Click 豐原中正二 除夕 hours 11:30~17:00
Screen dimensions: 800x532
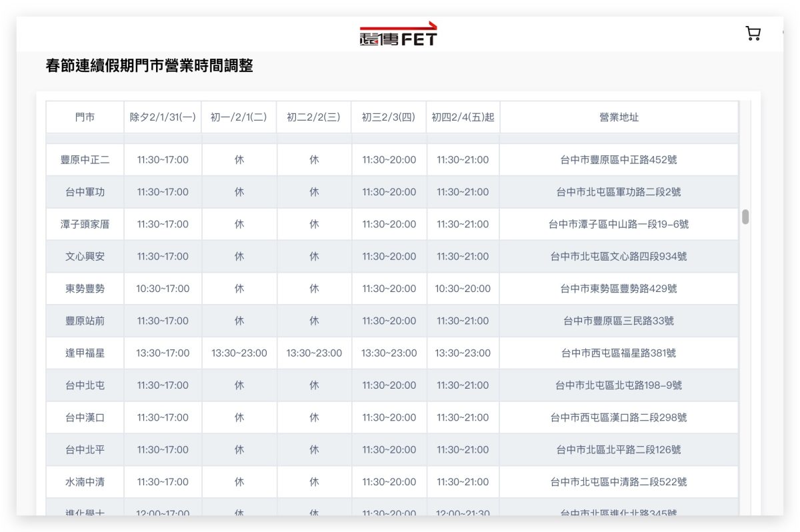click(x=163, y=160)
